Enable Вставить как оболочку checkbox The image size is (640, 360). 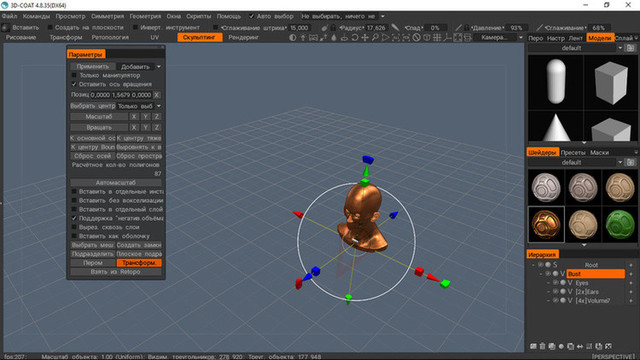(74, 236)
